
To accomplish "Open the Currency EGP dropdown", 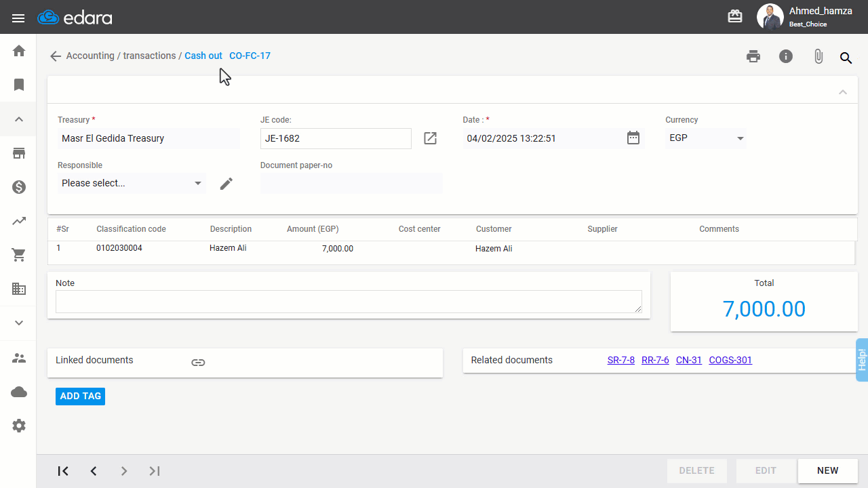I will click(x=706, y=138).
